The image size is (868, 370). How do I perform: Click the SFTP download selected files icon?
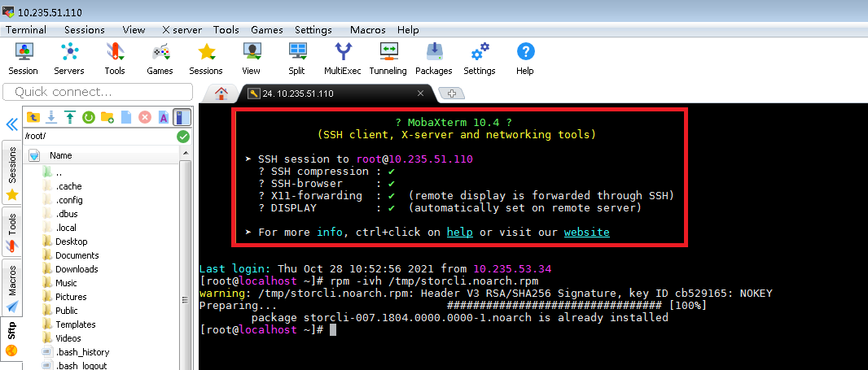(x=51, y=117)
